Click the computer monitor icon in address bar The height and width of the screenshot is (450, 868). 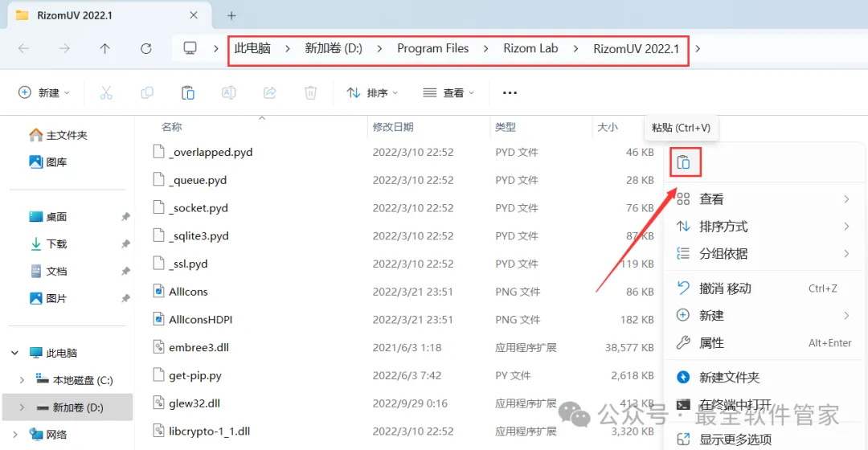[190, 49]
